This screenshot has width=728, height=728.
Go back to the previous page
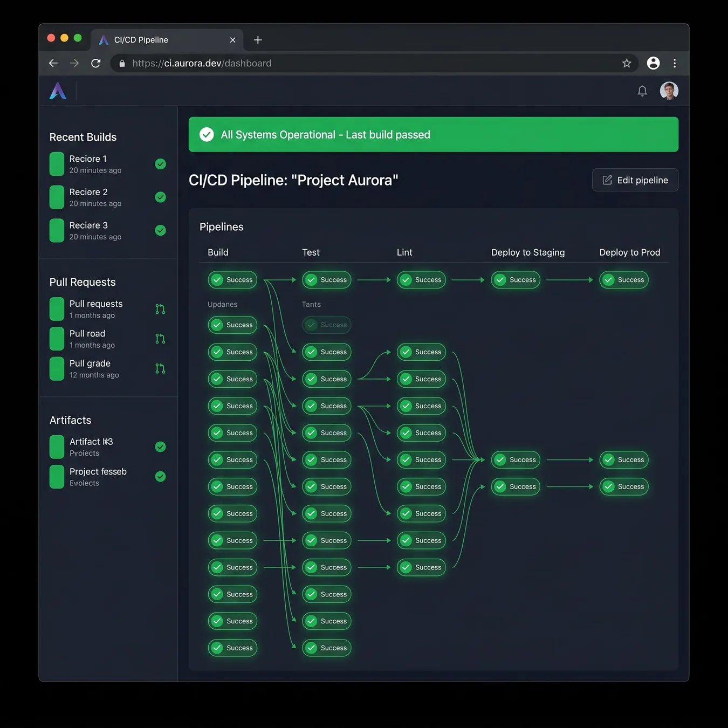pos(53,63)
